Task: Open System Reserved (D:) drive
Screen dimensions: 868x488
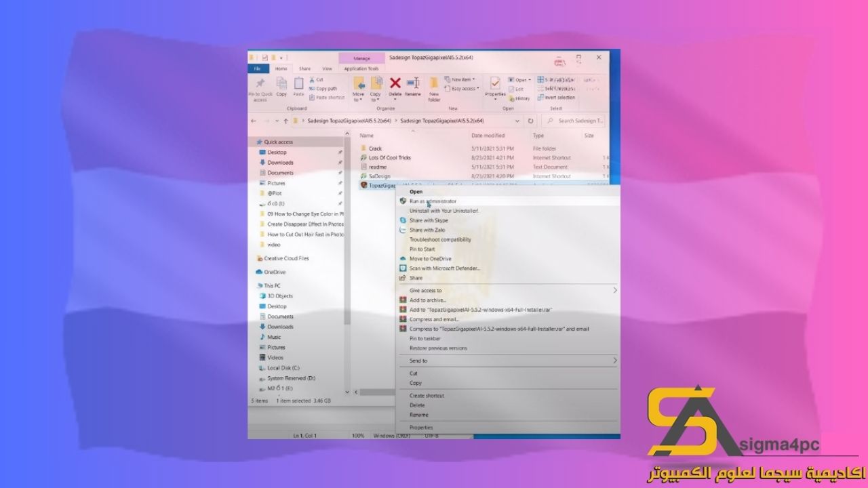Action: point(291,378)
